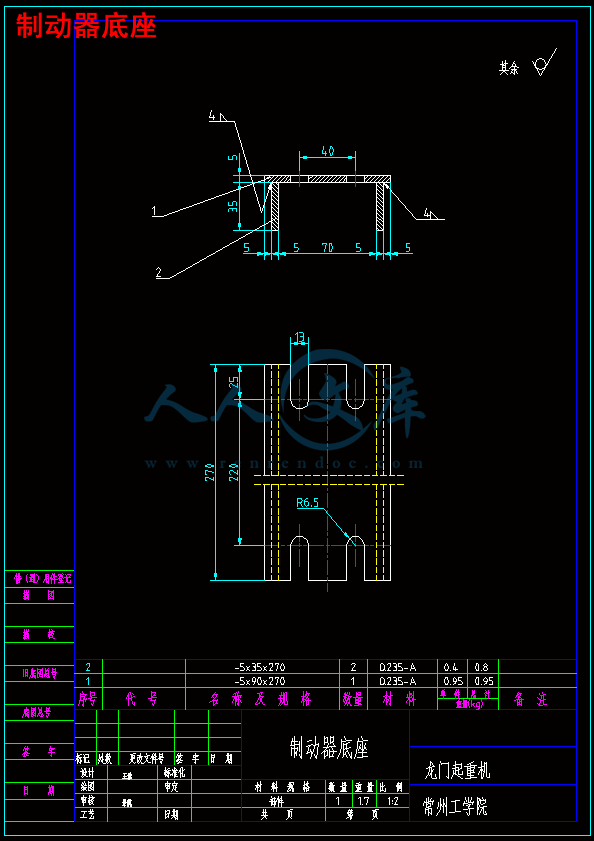Screen dimensions: 594x841
Task: Click the 设计 label in title block
Action: point(87,773)
